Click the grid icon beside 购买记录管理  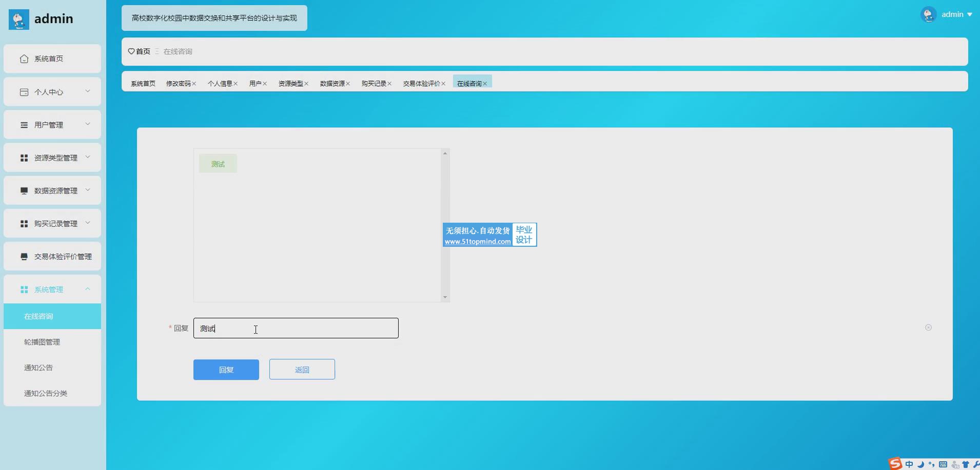[x=24, y=224]
